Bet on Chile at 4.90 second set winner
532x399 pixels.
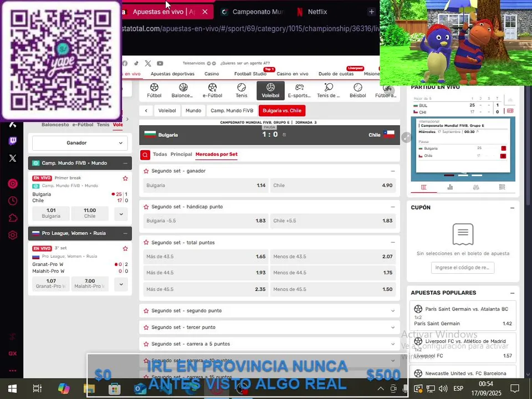tap(333, 186)
